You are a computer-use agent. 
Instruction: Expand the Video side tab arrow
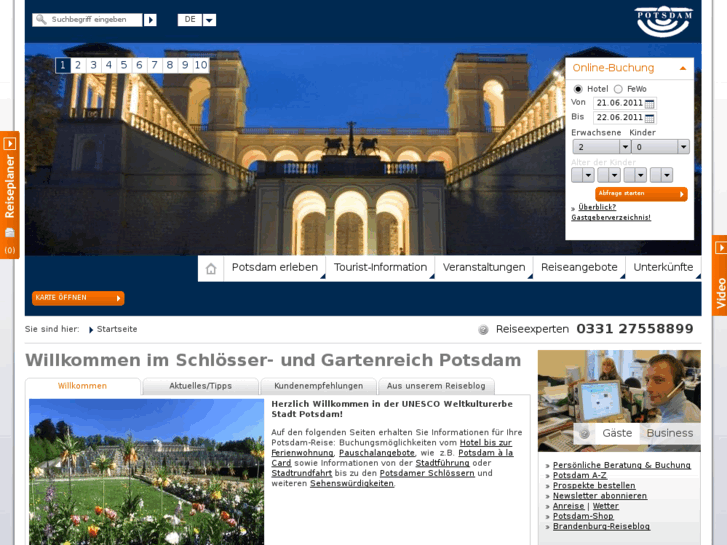(721, 248)
